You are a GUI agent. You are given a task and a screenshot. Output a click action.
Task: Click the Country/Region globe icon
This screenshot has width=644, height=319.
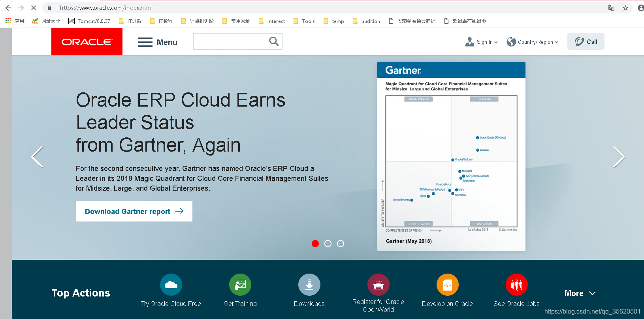click(x=511, y=42)
